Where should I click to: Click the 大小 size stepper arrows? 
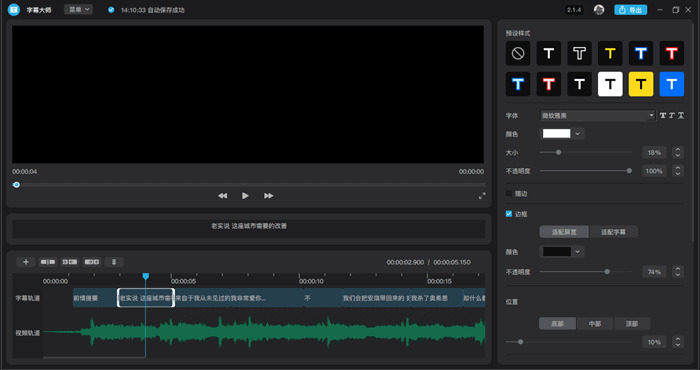point(678,152)
